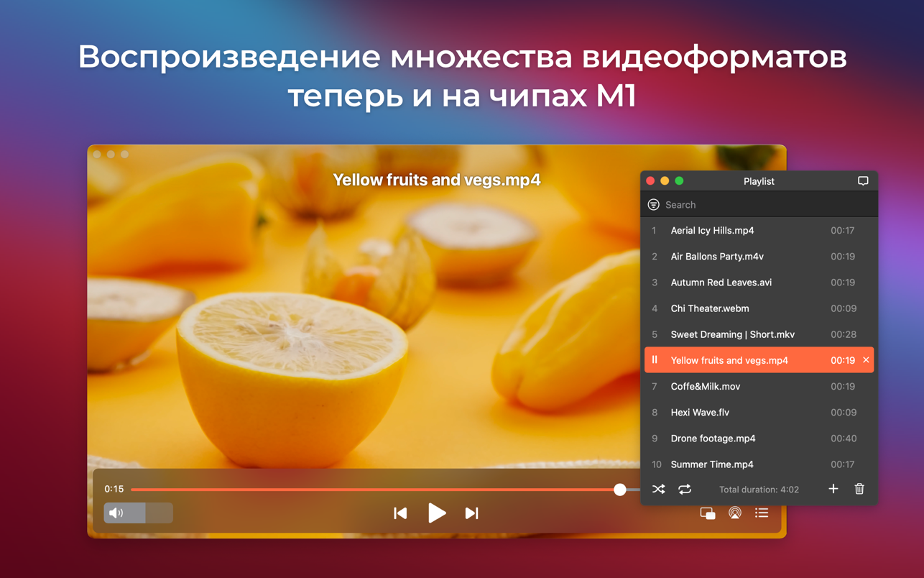
Task: Mute audio using the speaker icon
Action: tap(116, 513)
